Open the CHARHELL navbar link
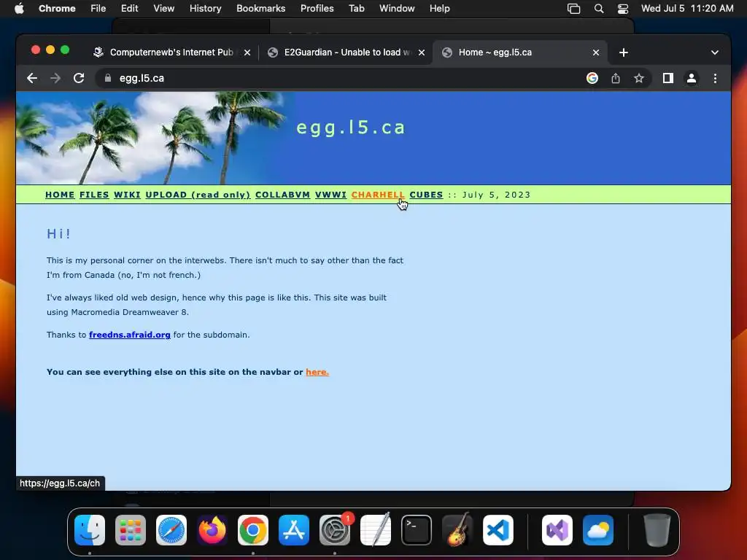The width and height of the screenshot is (747, 560). (x=378, y=195)
